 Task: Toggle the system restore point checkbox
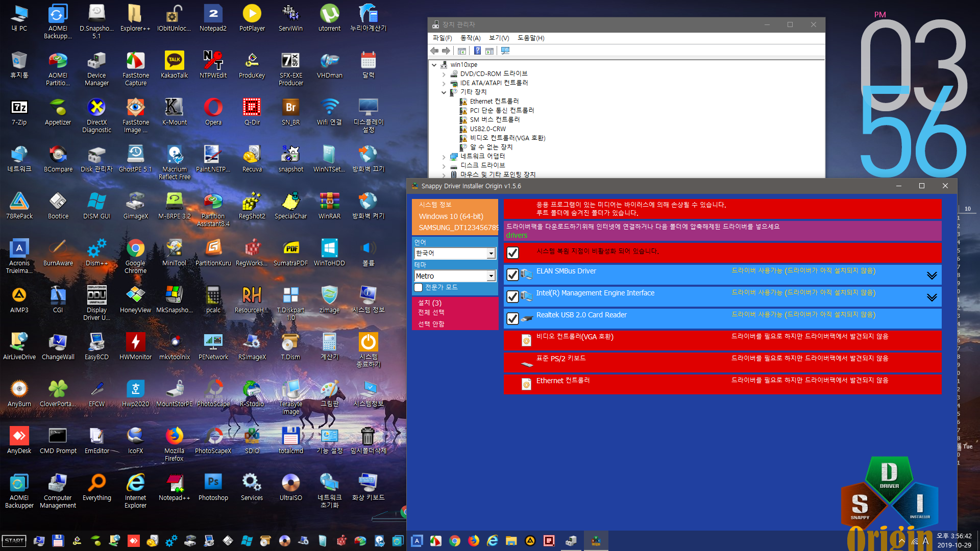[x=513, y=253]
